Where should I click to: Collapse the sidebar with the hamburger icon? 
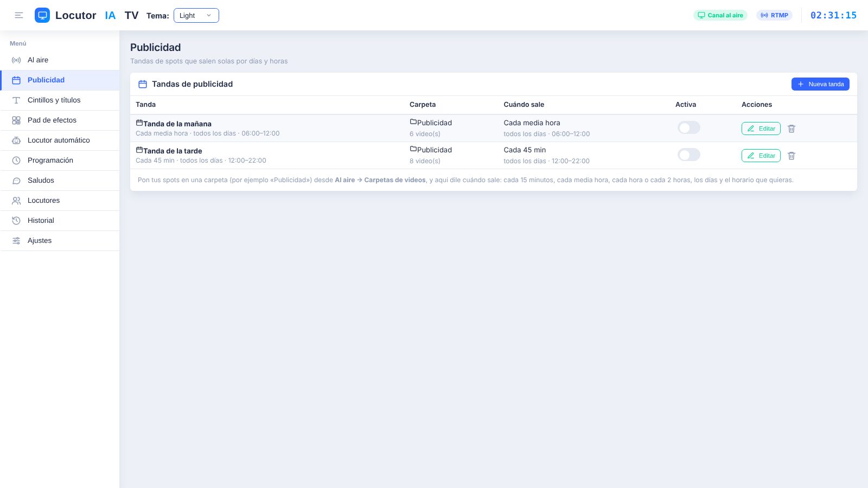click(x=19, y=15)
